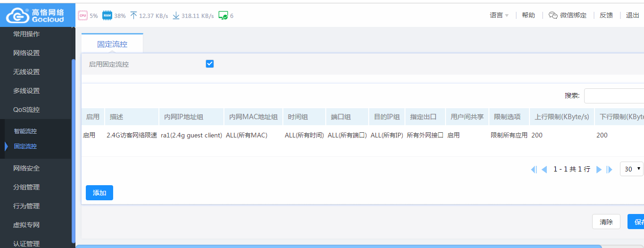
Task: Click the 添加 button
Action: [99, 193]
